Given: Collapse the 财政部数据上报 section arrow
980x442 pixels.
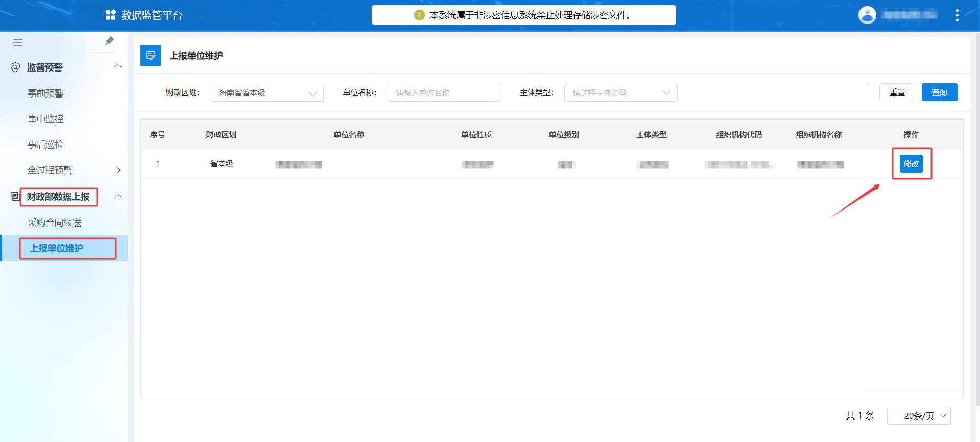Looking at the screenshot, I should click(118, 196).
